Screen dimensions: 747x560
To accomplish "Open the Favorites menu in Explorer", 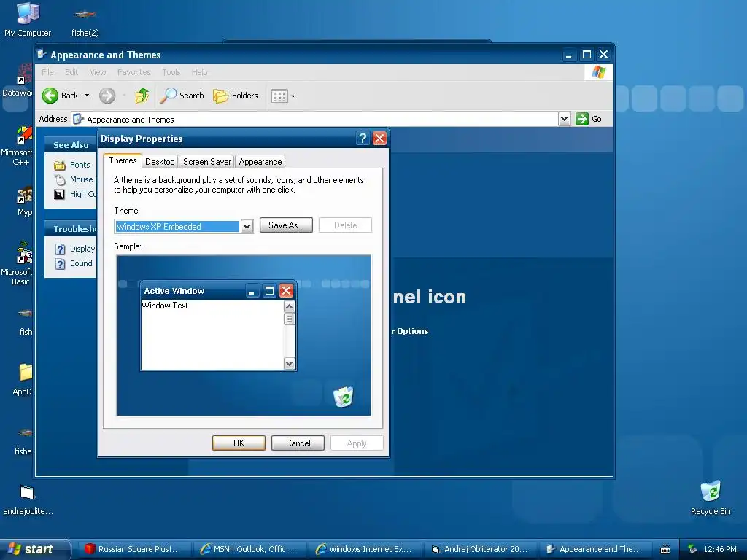I will pos(134,72).
